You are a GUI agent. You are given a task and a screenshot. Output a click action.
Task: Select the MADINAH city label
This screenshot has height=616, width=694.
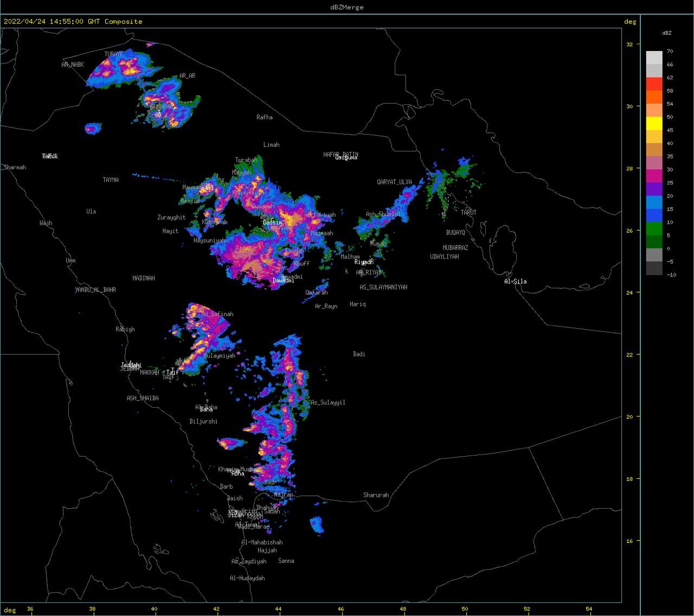click(x=144, y=278)
